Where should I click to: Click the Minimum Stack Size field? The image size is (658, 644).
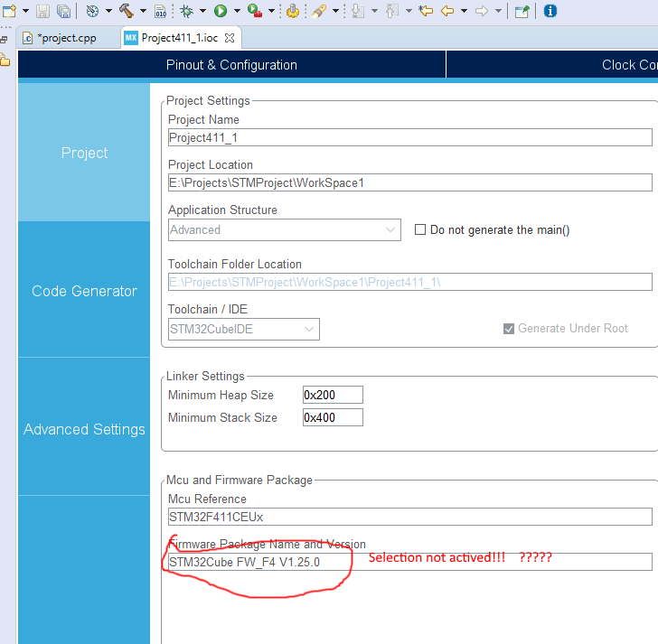coord(333,417)
